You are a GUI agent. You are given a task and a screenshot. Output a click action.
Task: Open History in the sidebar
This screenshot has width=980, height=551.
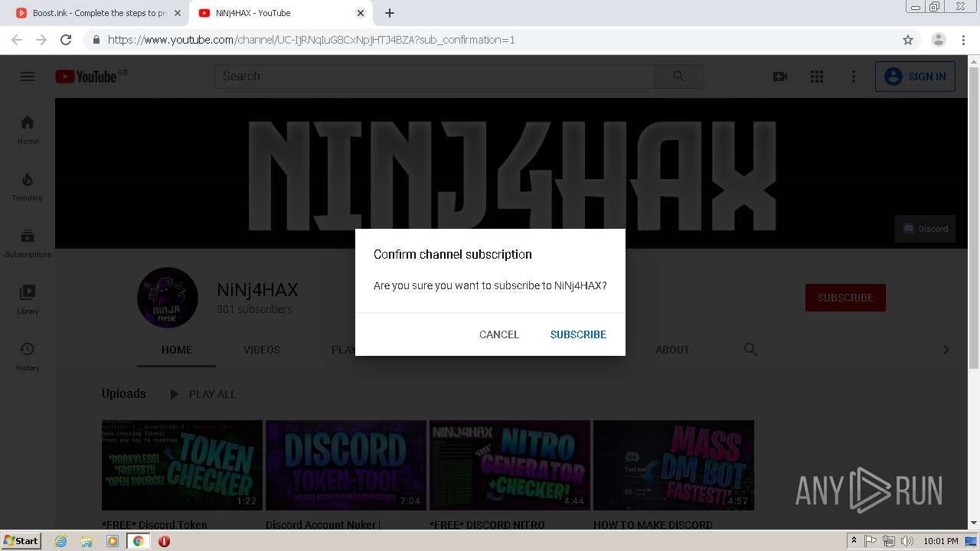[28, 356]
